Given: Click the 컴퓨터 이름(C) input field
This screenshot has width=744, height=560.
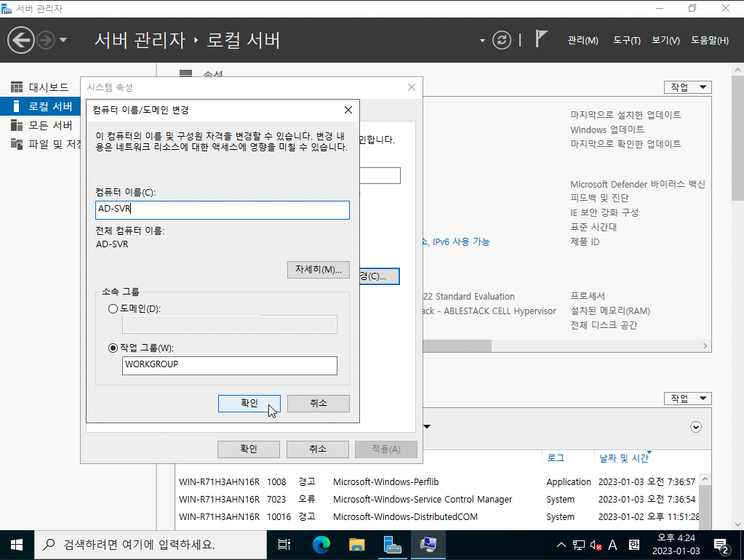Looking at the screenshot, I should [x=222, y=209].
